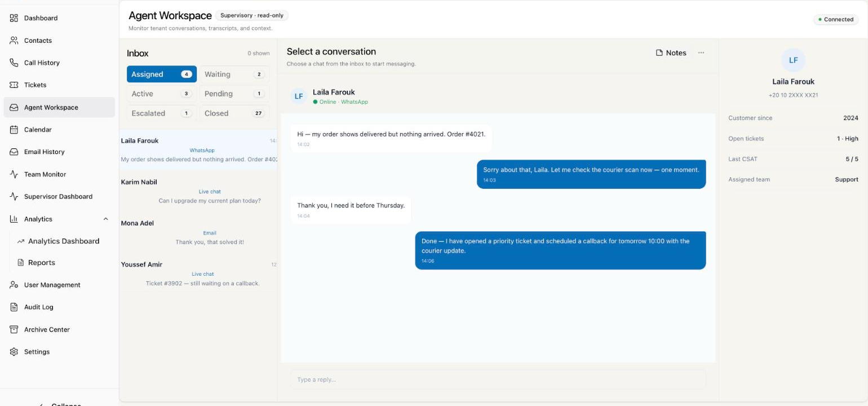Select the Active inbox filter
Image resolution: width=868 pixels, height=406 pixels.
pyautogui.click(x=162, y=94)
